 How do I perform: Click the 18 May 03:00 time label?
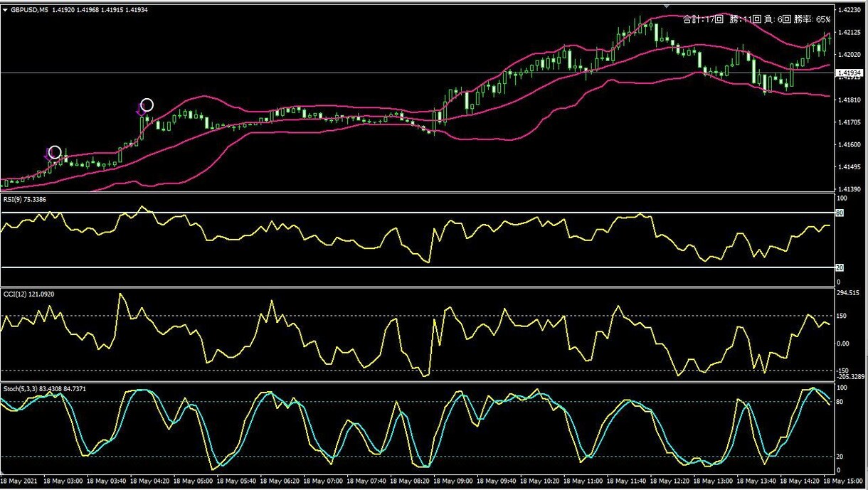(65, 481)
